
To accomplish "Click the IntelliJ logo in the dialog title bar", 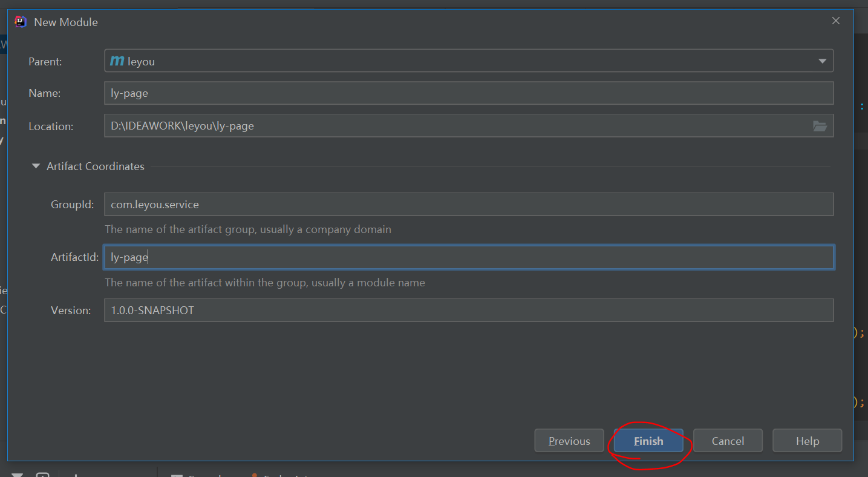I will 21,21.
